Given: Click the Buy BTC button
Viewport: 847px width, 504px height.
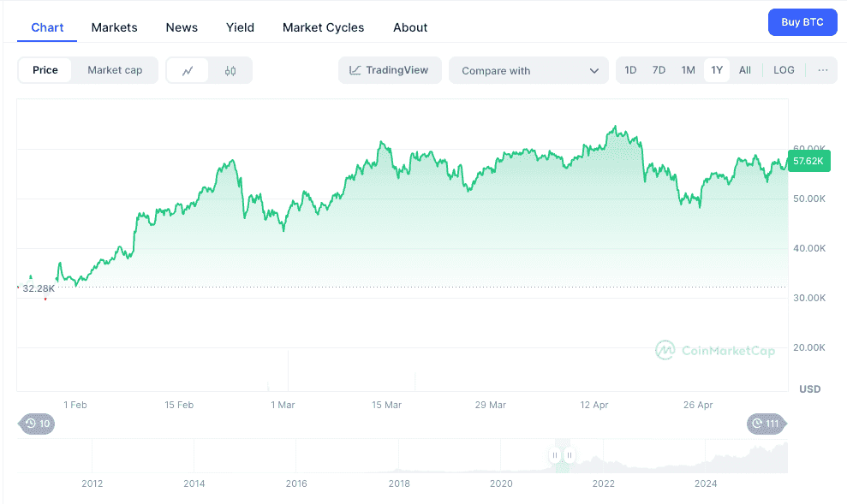Looking at the screenshot, I should [802, 22].
